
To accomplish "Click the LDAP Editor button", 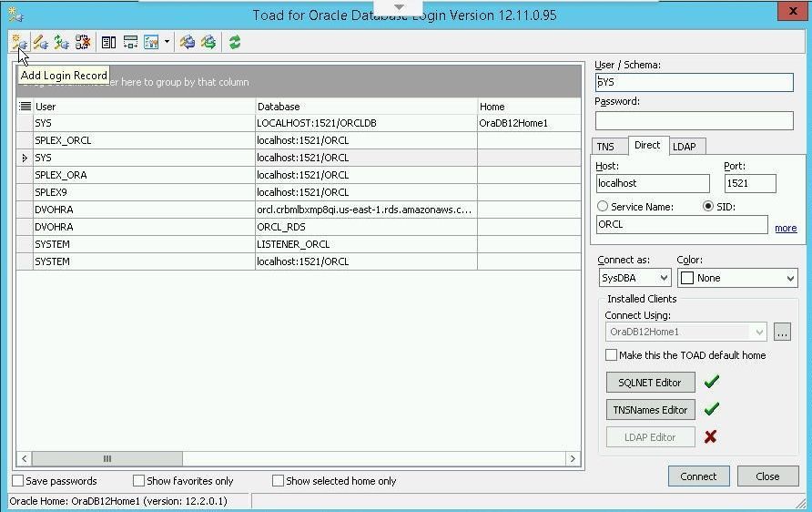I will (650, 437).
